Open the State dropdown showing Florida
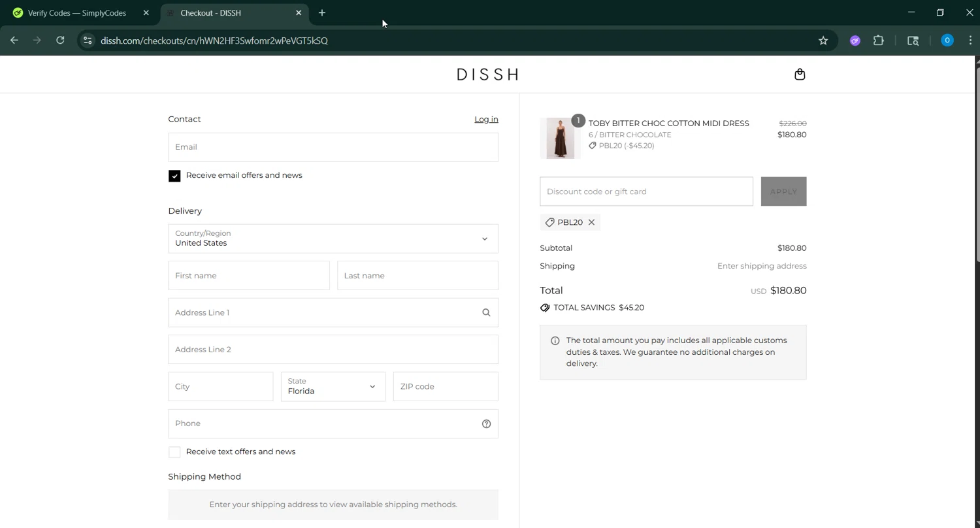980x528 pixels. [333, 386]
